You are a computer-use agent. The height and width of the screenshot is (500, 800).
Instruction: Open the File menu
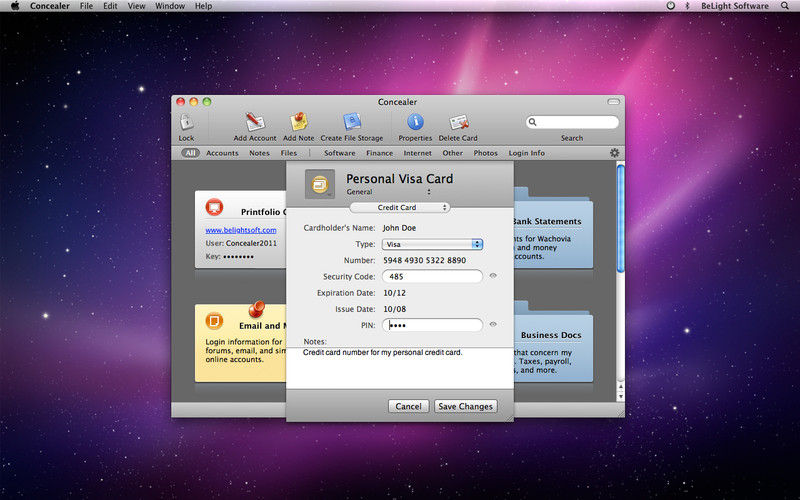[86, 6]
